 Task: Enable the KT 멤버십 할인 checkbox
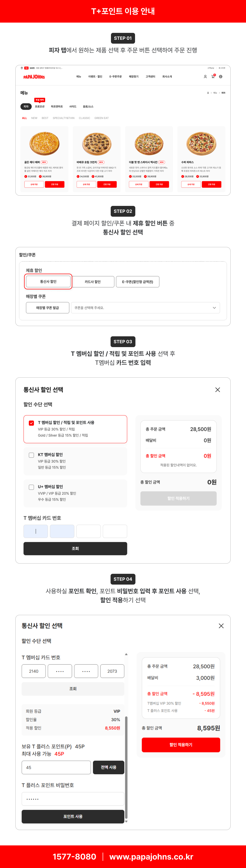[x=31, y=455]
